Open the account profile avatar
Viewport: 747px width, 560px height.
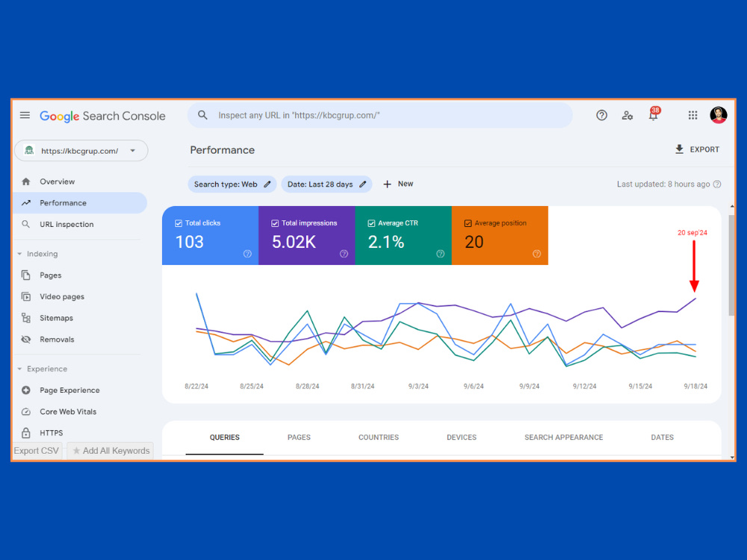pos(719,115)
